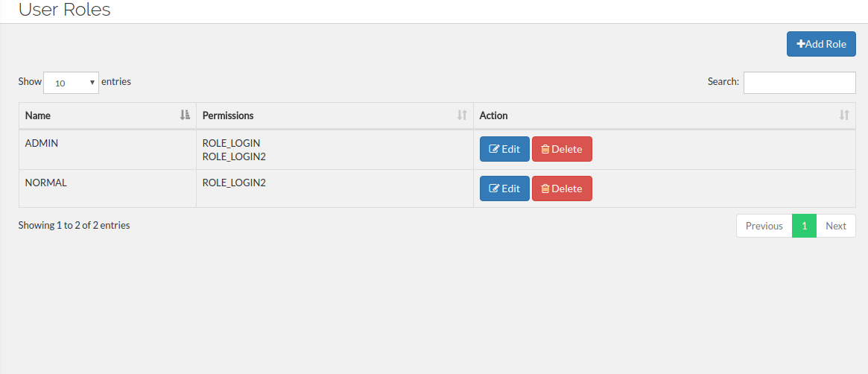Image resolution: width=868 pixels, height=374 pixels.
Task: Sort table by Name header
Action: 38,115
